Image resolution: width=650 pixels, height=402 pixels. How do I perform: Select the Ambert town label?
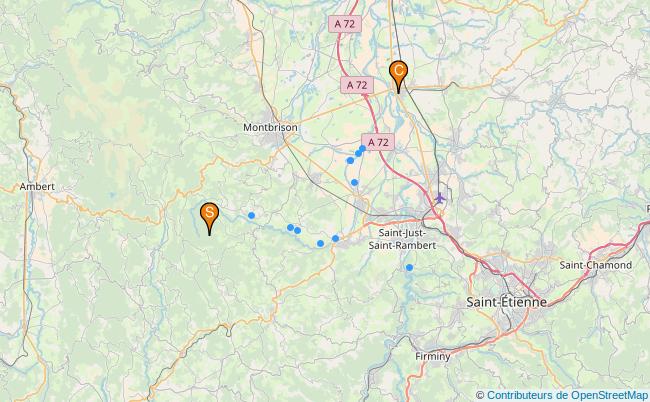click(37, 186)
